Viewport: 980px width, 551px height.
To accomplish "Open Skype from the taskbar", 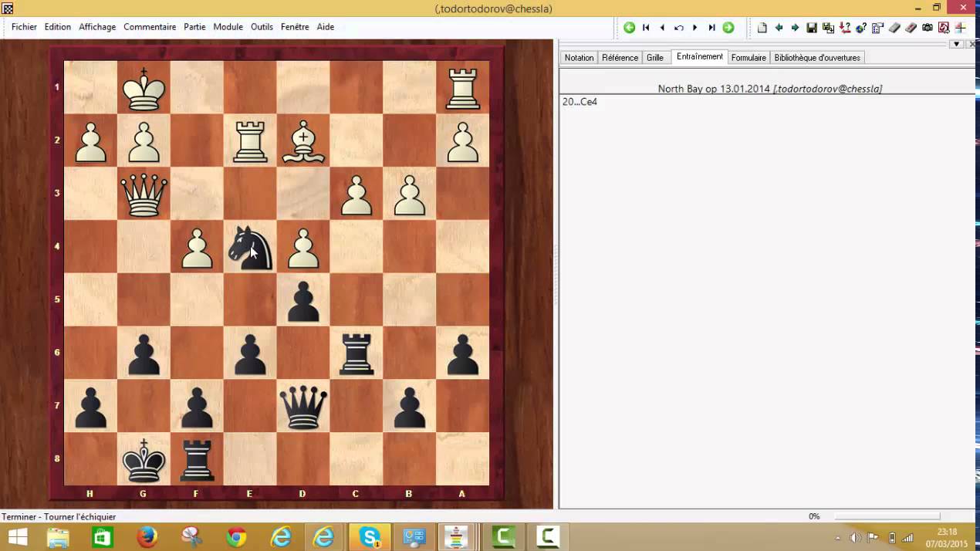I will tap(370, 537).
